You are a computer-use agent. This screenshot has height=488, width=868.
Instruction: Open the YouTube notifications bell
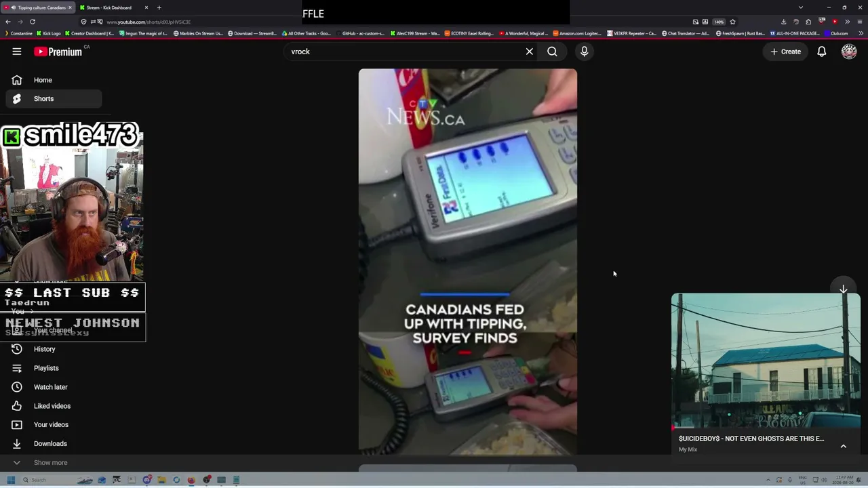point(821,52)
